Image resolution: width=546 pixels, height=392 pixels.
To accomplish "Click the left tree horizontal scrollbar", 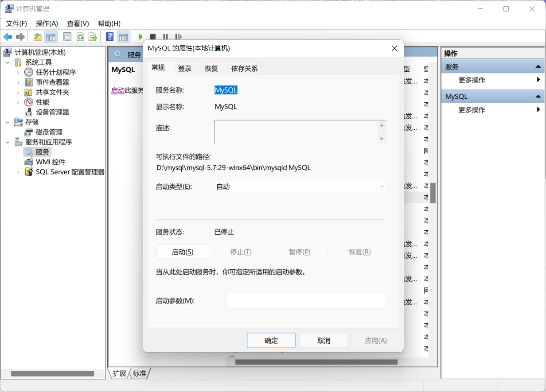I will (x=52, y=373).
